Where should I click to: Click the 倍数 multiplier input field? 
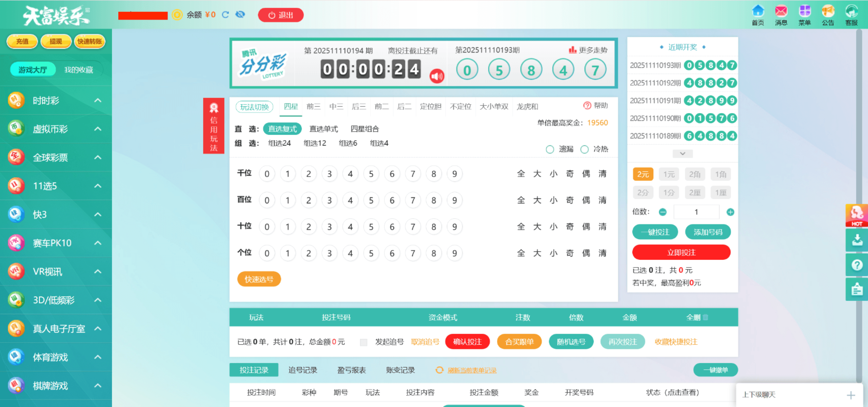pos(696,212)
